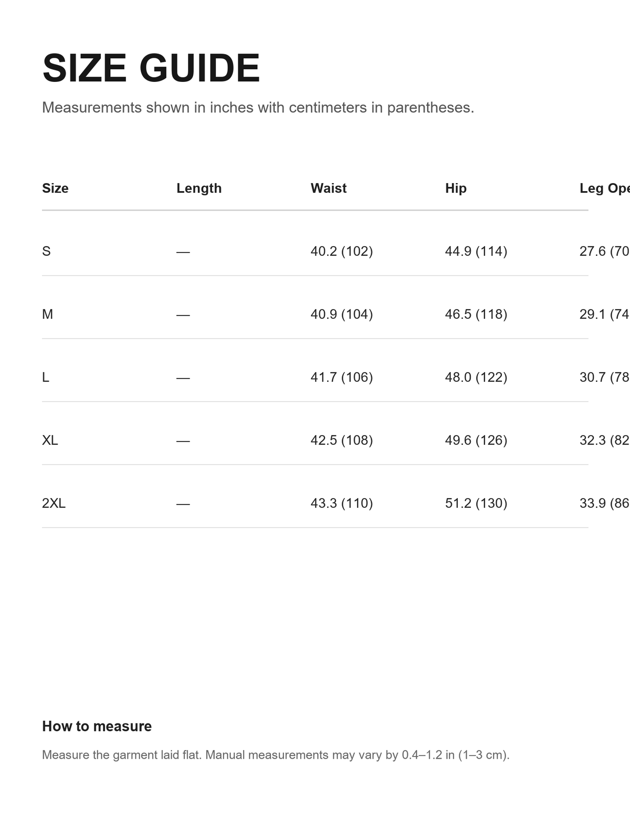
Task: Click hip value 51.2 (130)
Action: (x=476, y=503)
